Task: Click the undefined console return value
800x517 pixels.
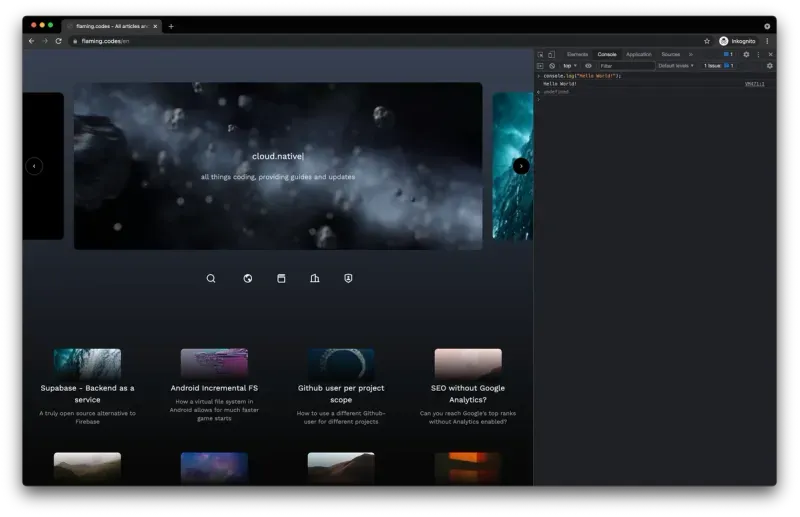Action: click(x=556, y=92)
